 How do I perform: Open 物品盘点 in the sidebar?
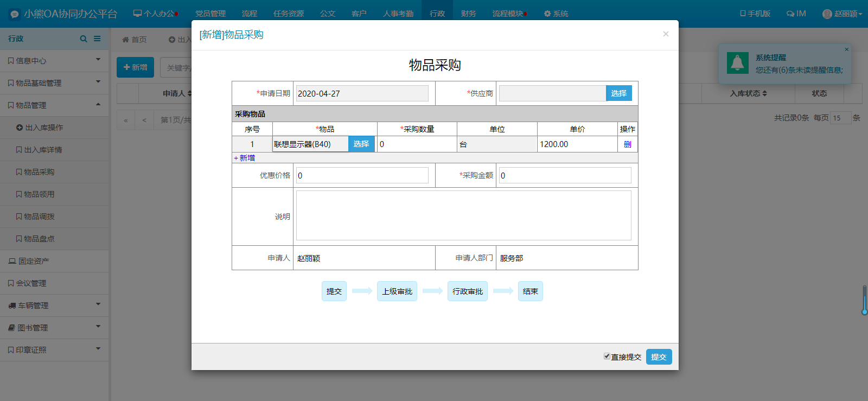pyautogui.click(x=54, y=239)
